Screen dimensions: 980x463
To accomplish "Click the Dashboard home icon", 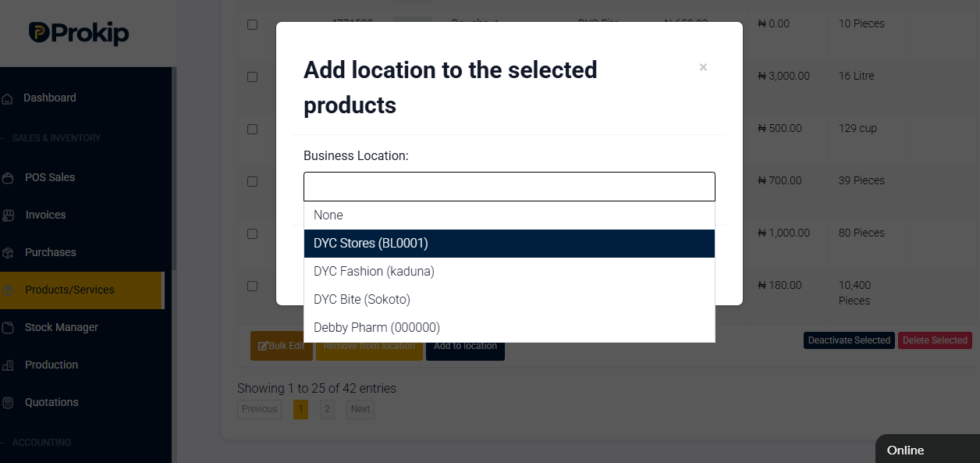I will point(7,98).
